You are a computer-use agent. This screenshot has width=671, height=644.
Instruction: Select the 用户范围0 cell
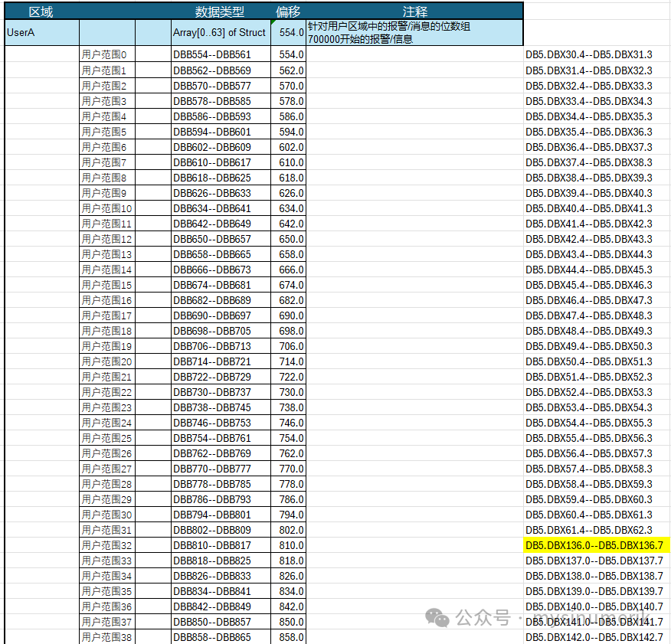tap(106, 55)
